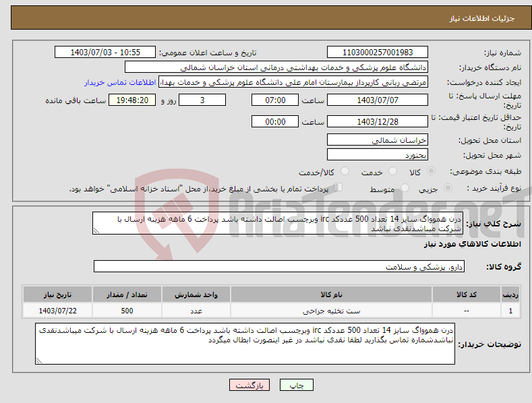Click the delivery city field بجنورد
The height and width of the screenshot is (403, 532).
[378, 155]
